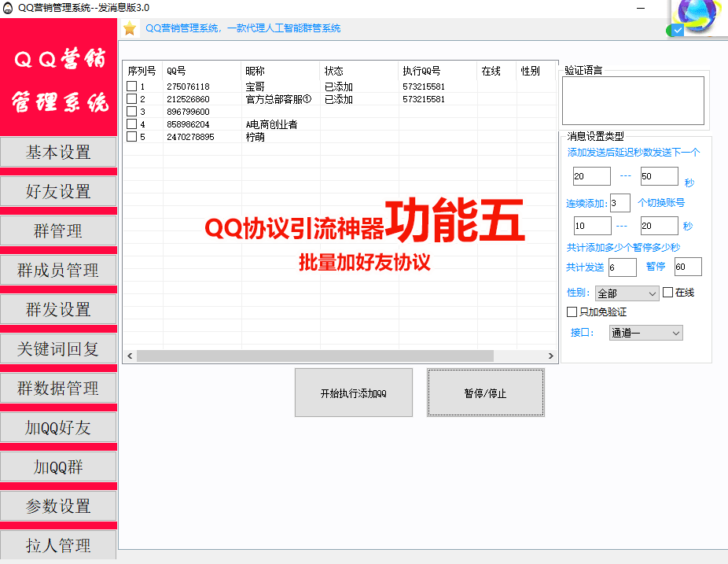Open the 性别 dropdown showing 全部
The height and width of the screenshot is (564, 728).
[627, 293]
